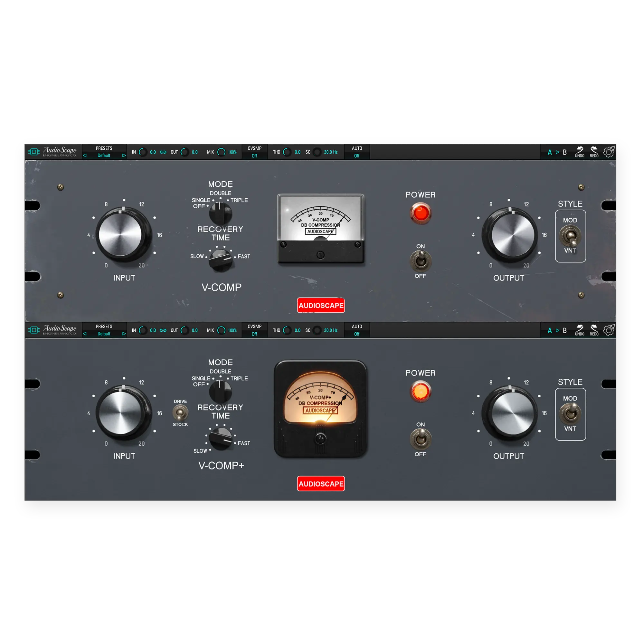The height and width of the screenshot is (644, 644).
Task: Adjust the MIX knob set to 100%
Action: tap(221, 152)
